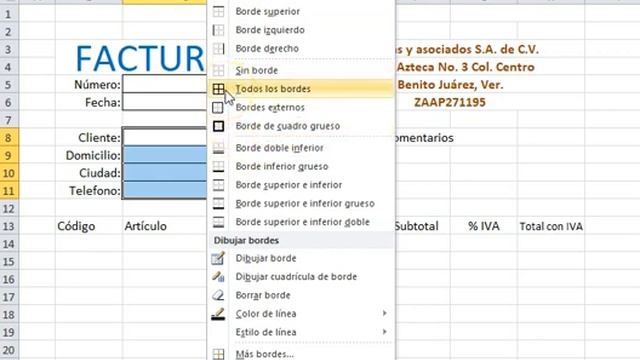Select row header 13

(9, 227)
